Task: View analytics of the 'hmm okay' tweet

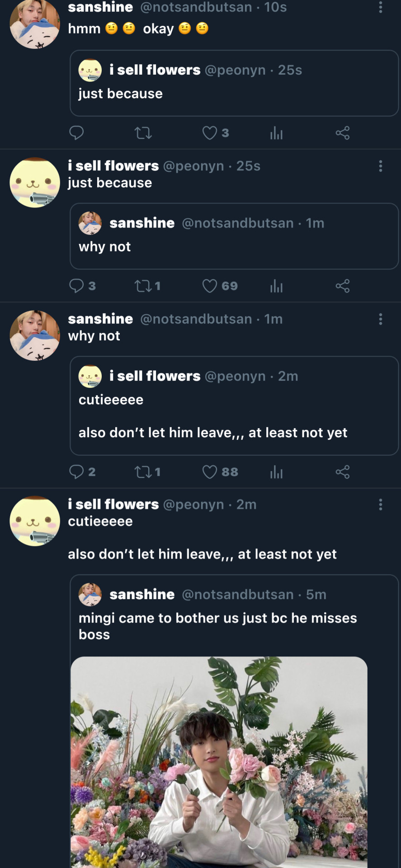Action: click(276, 133)
